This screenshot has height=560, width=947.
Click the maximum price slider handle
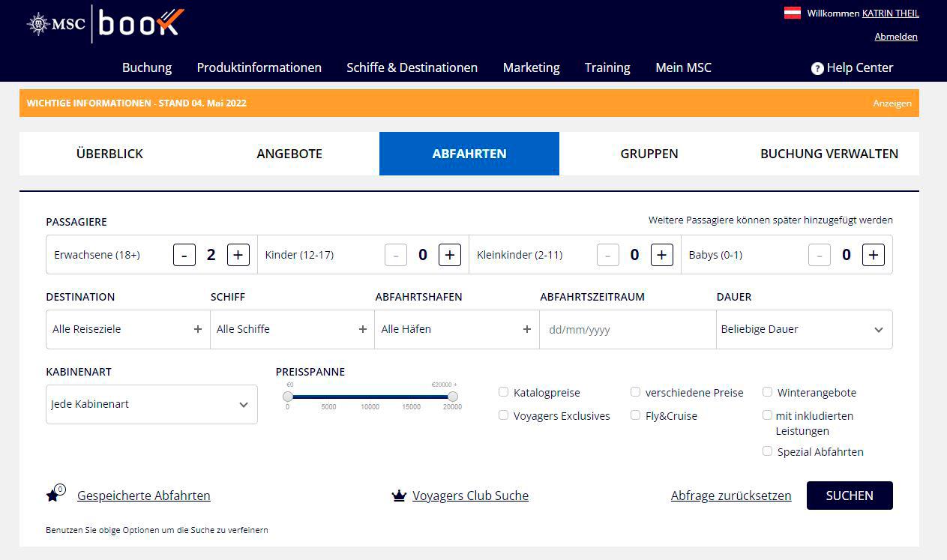point(453,396)
